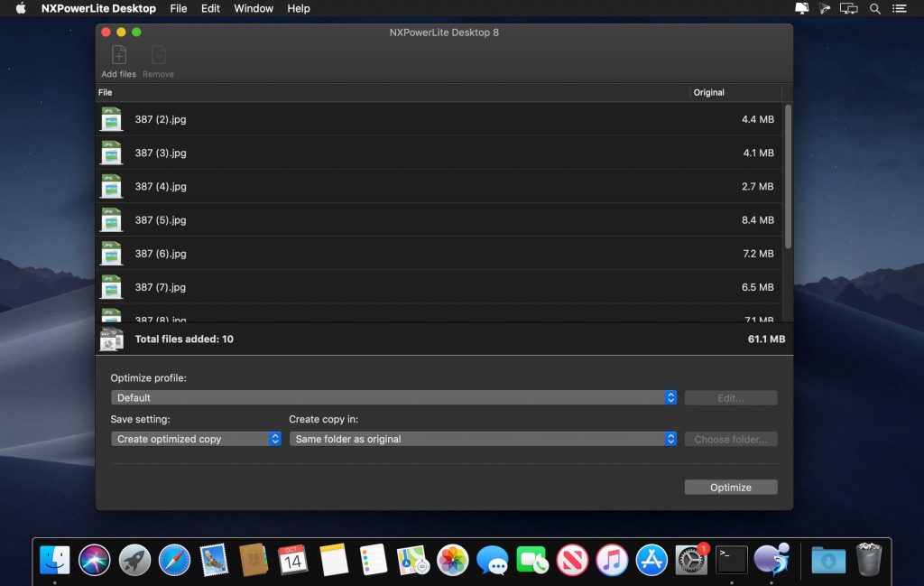Open Safari from the Dock
This screenshot has height=586, width=924.
point(173,560)
